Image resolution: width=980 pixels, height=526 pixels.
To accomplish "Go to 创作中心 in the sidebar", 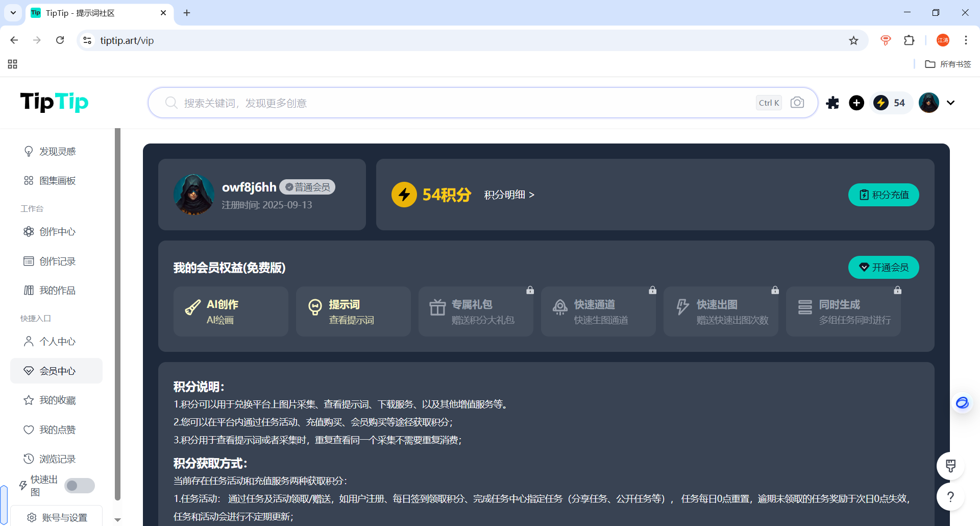I will (x=56, y=231).
